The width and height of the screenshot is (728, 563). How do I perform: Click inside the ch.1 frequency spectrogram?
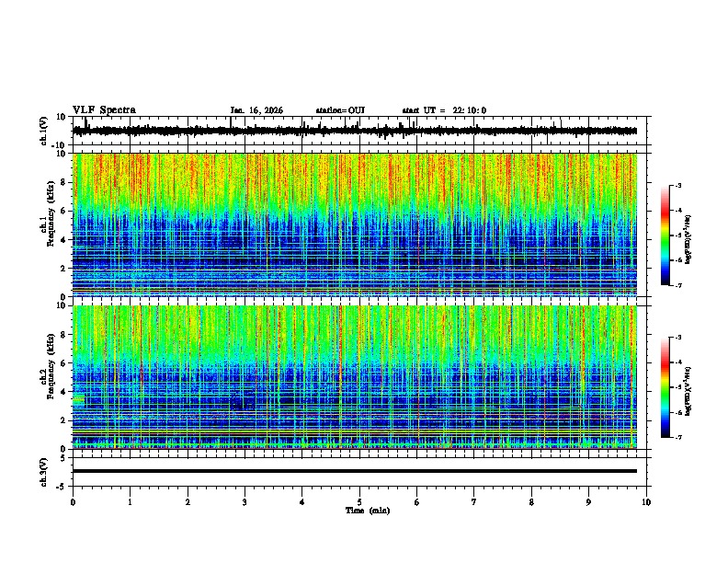355,224
